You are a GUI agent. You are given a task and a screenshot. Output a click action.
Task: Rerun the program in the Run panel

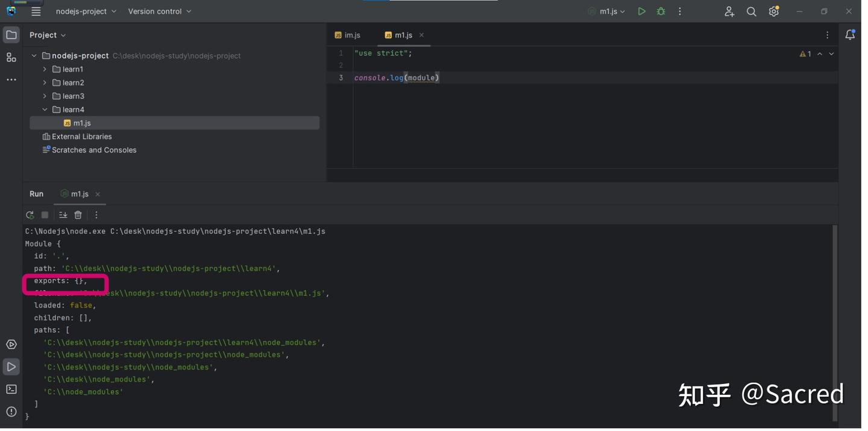click(30, 215)
